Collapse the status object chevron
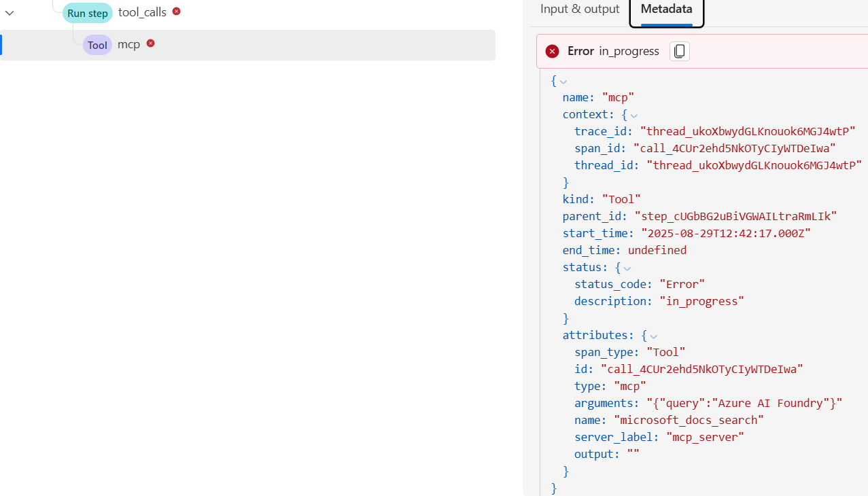Screen dimensions: 868x496 (x=627, y=268)
